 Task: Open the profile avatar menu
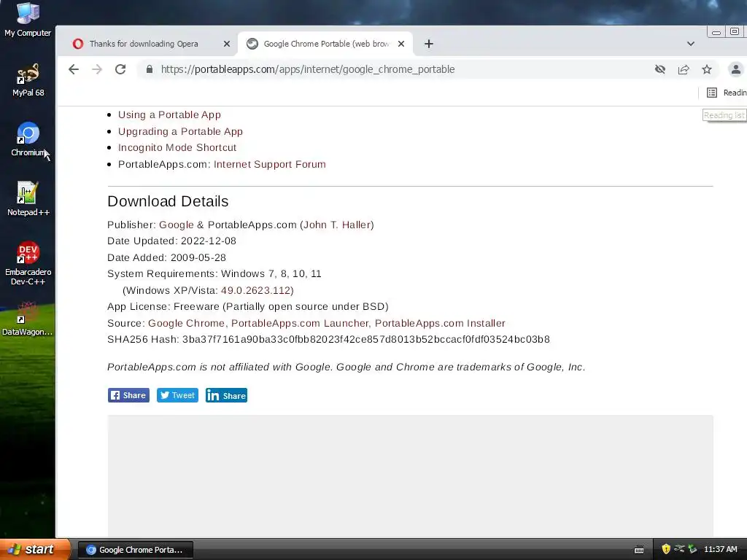pyautogui.click(x=735, y=69)
